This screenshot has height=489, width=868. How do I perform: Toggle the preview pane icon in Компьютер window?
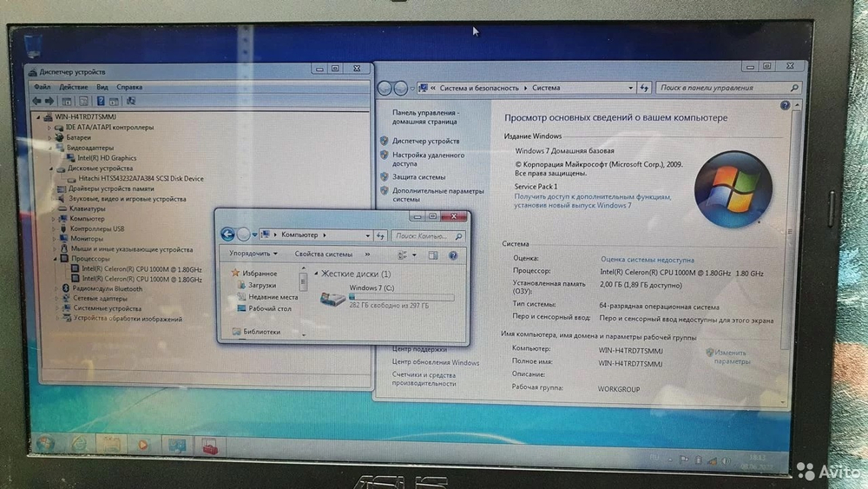click(433, 255)
